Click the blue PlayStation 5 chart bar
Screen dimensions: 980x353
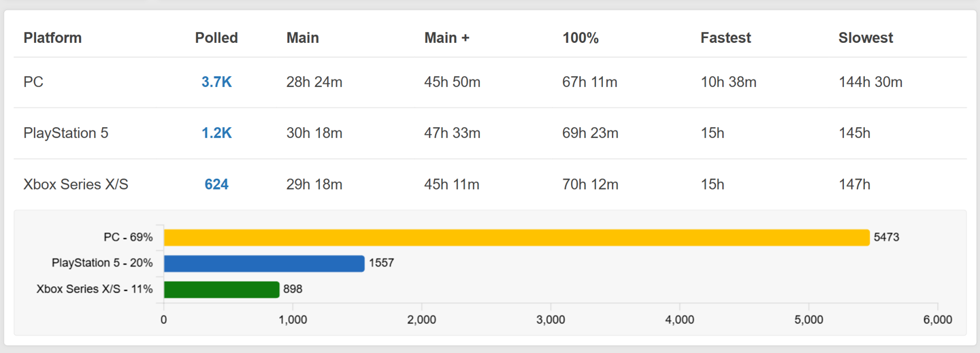coord(264,263)
